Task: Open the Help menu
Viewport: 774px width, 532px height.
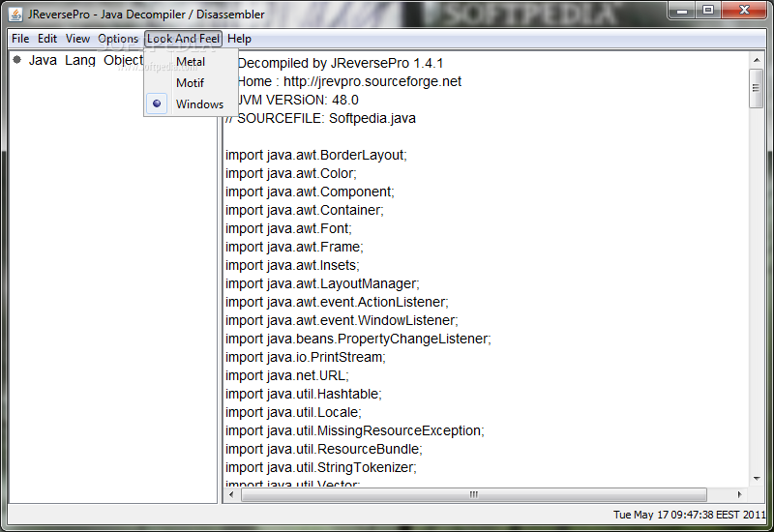Action: [239, 39]
